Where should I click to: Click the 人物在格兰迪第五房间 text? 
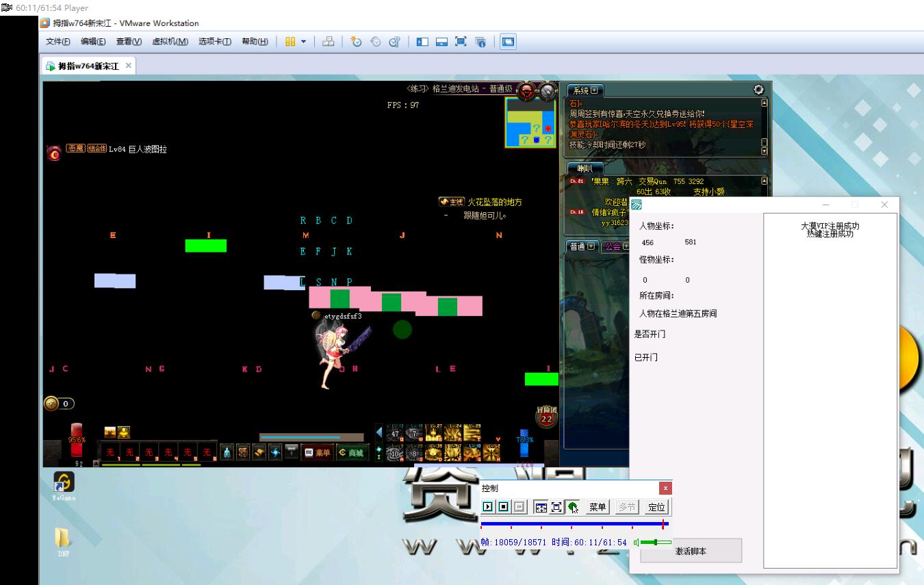(678, 313)
